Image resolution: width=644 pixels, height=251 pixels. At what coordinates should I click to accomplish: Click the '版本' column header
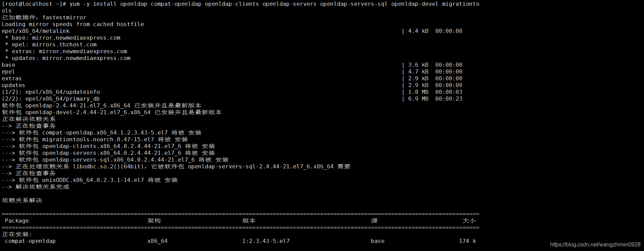(x=249, y=221)
